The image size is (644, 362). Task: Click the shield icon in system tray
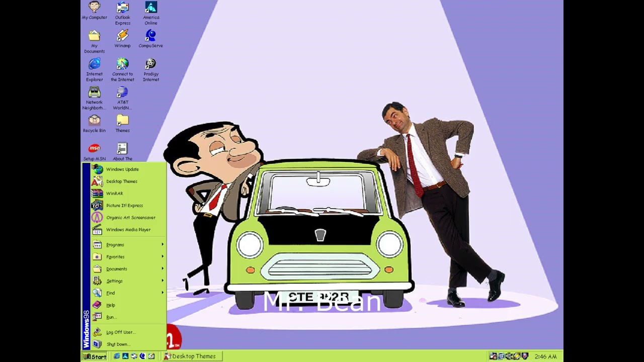[x=525, y=356]
